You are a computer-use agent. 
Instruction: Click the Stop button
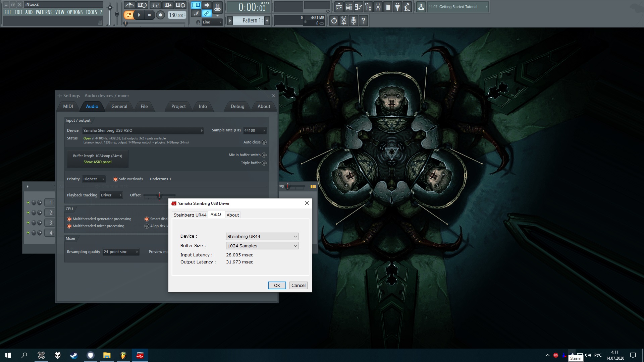(150, 15)
